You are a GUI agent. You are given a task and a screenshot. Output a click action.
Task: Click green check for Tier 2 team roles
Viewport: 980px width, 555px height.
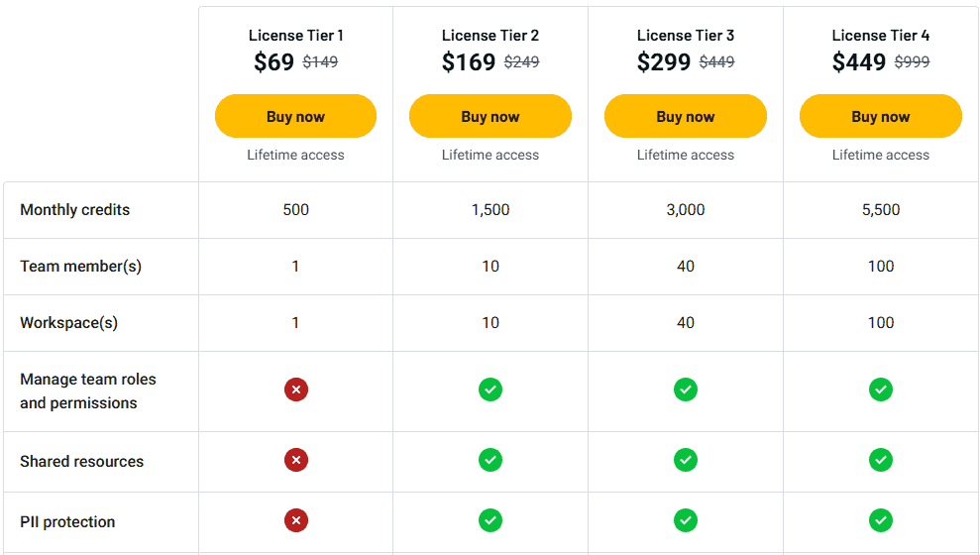(490, 389)
